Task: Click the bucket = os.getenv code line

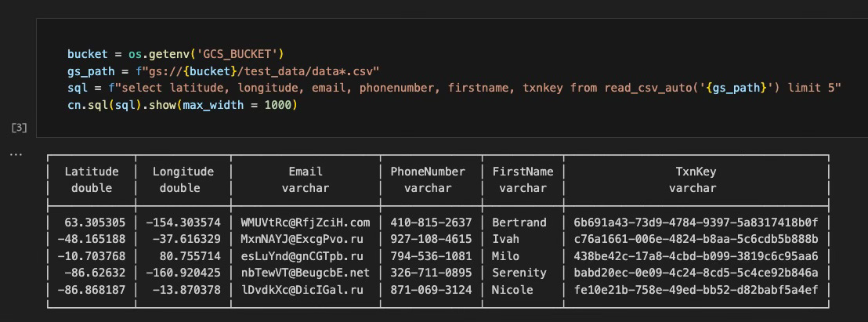Action: tap(175, 54)
